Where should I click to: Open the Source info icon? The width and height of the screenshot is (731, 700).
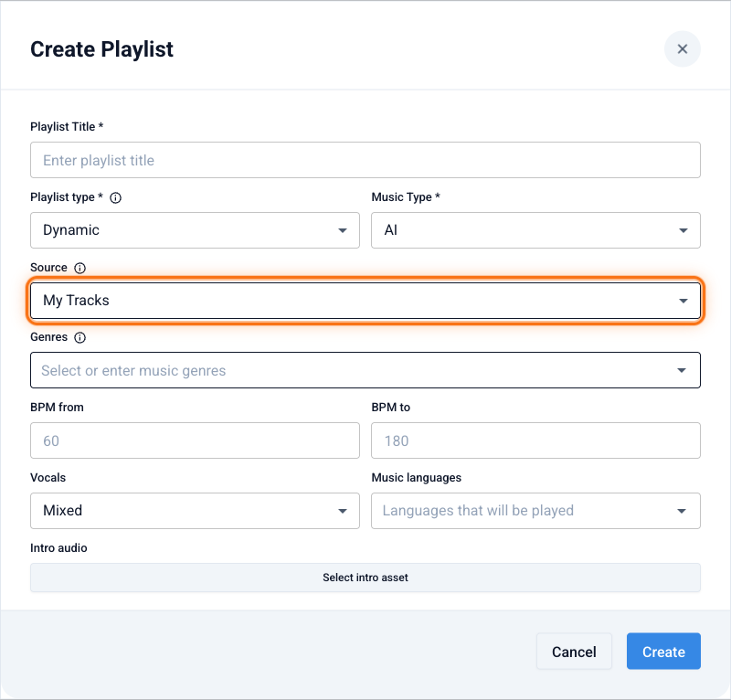click(80, 268)
